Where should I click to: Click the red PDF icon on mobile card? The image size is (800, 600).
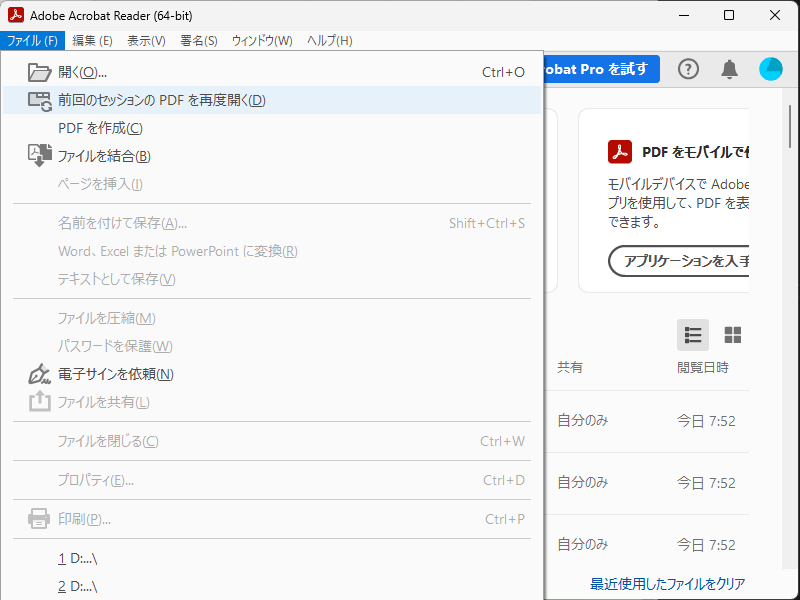point(620,152)
